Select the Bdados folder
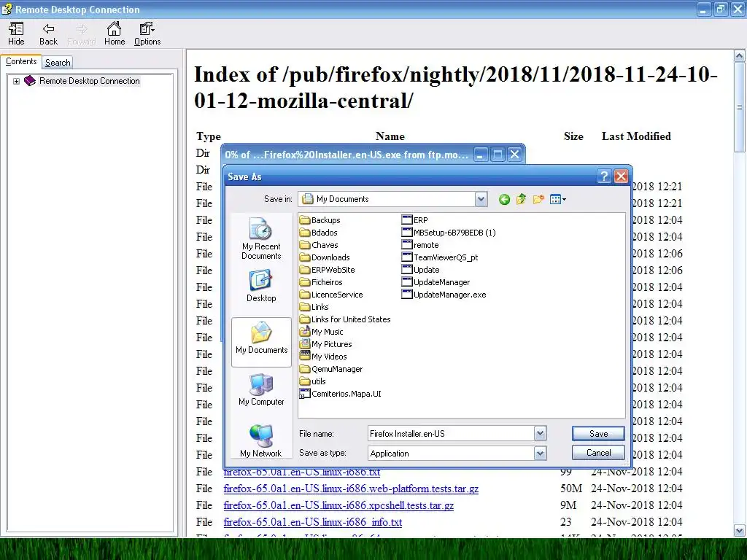747x560 pixels. click(318, 233)
